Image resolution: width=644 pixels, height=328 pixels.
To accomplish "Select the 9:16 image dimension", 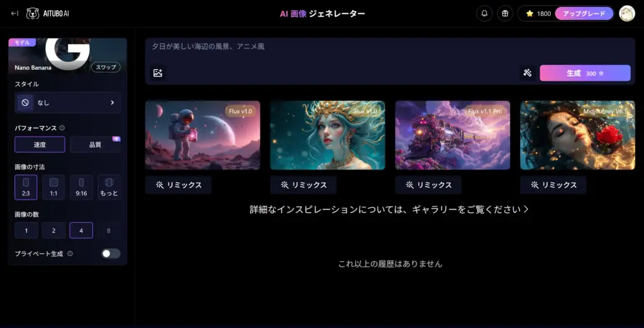I will point(81,187).
